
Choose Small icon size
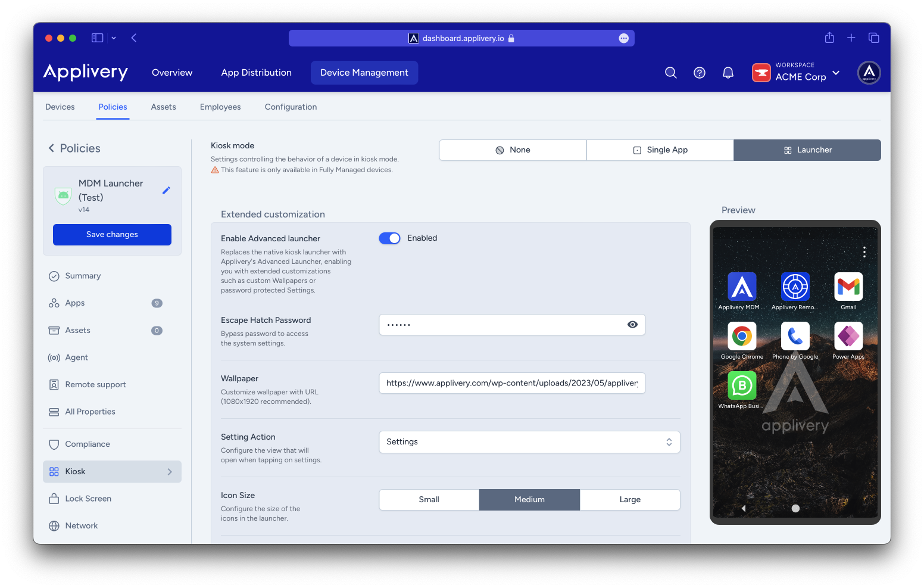pyautogui.click(x=429, y=500)
